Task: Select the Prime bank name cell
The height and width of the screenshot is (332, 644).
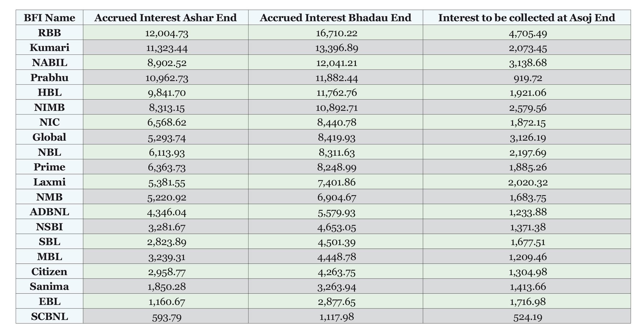Action: tap(49, 167)
